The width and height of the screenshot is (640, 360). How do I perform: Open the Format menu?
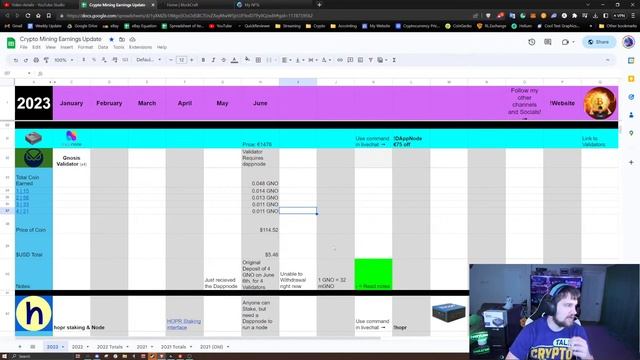pos(85,47)
